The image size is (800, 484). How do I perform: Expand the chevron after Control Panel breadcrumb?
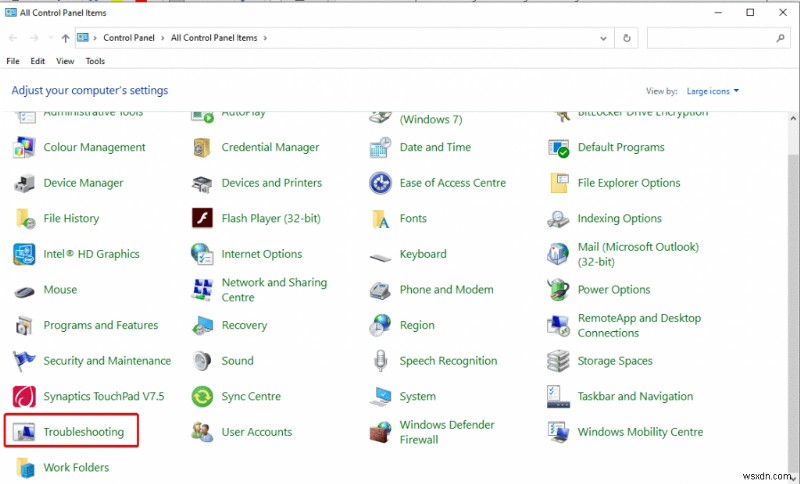(x=163, y=38)
